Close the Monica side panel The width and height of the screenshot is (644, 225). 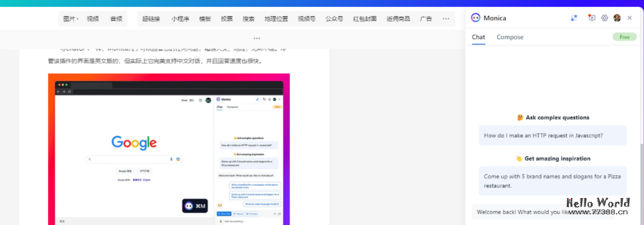[629, 18]
